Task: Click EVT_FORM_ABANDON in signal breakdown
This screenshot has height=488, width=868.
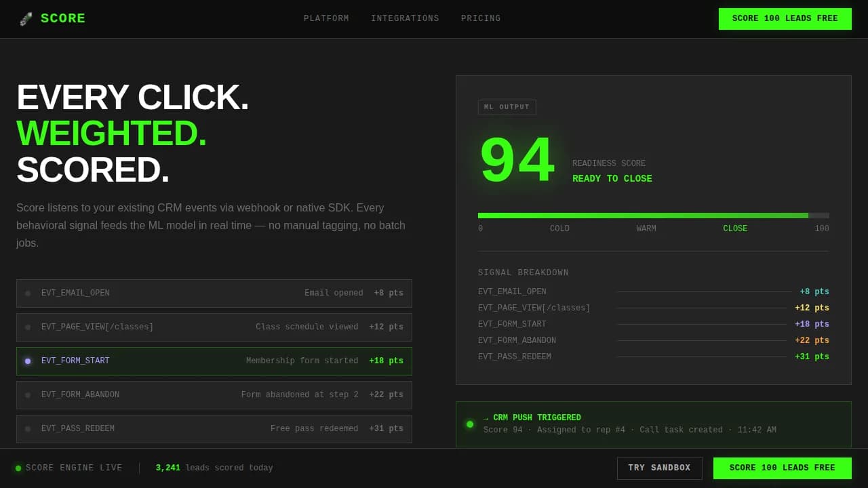Action: click(517, 340)
